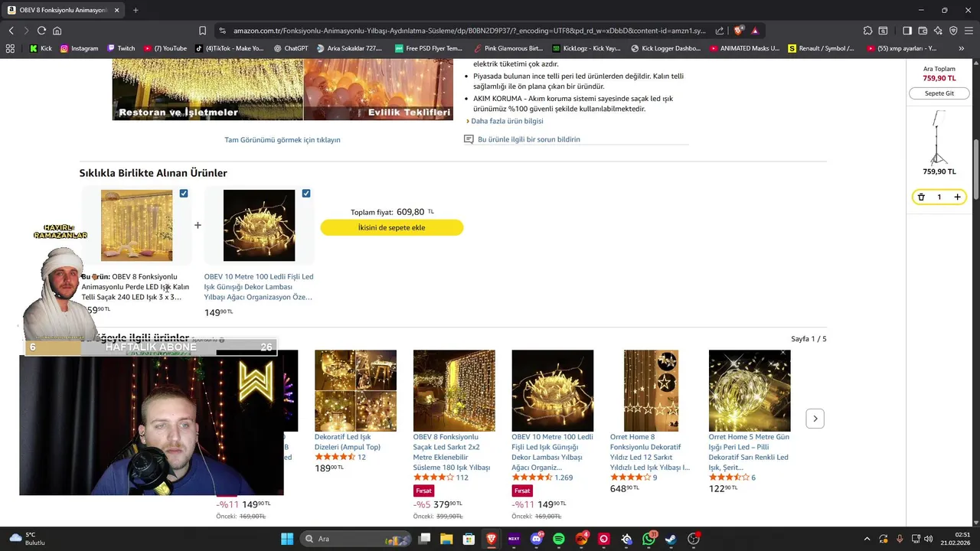Image resolution: width=980 pixels, height=551 pixels.
Task: Show more bookmarks with the overflow chevron
Action: [x=961, y=48]
